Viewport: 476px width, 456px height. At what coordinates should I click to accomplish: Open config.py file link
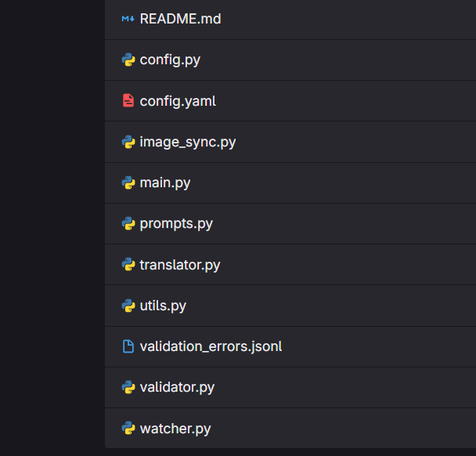tap(170, 60)
